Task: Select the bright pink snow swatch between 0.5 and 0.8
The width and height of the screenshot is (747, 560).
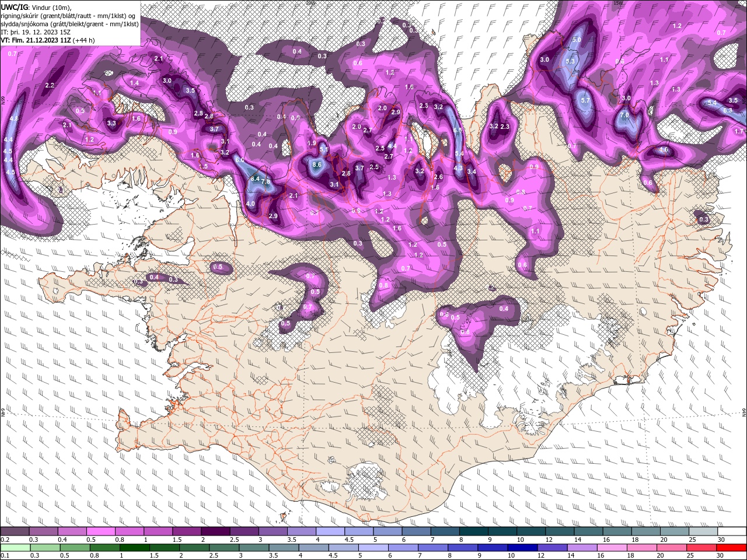Action: pos(100,531)
